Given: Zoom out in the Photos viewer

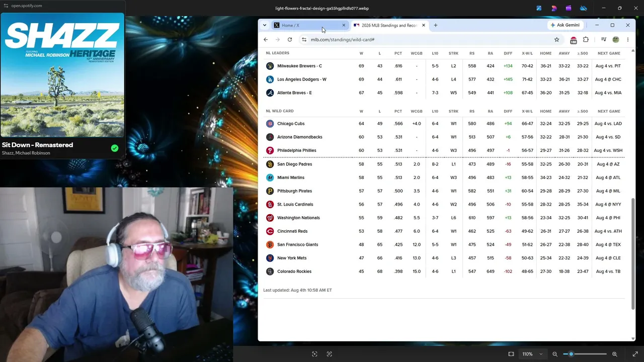Looking at the screenshot, I should pyautogui.click(x=555, y=354).
